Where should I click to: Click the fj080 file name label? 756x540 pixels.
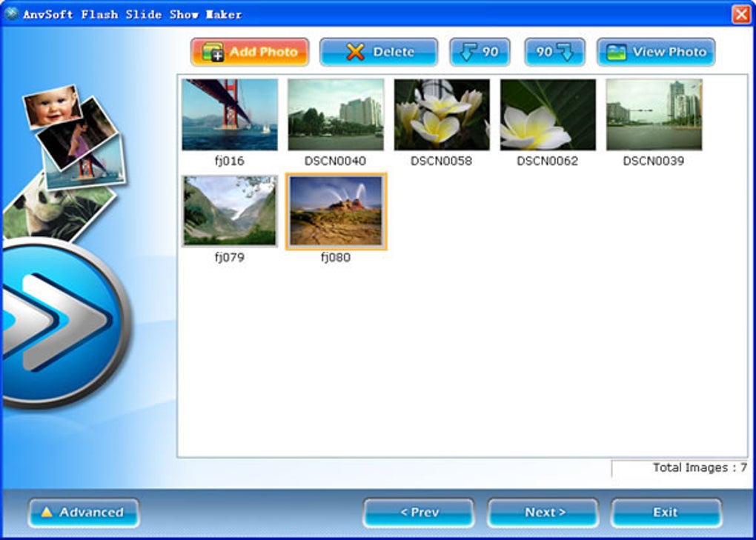[336, 257]
